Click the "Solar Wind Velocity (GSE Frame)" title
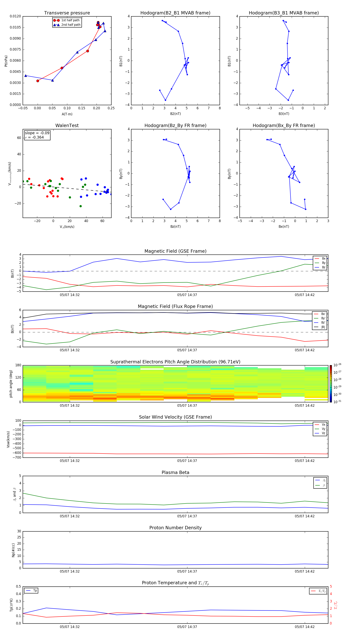This screenshot has width=351, height=644. [x=175, y=417]
